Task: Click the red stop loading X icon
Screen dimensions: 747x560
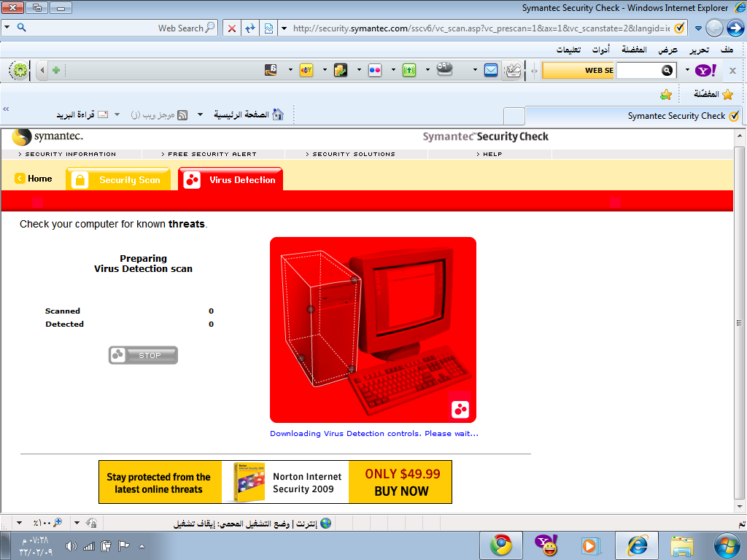Action: pyautogui.click(x=232, y=28)
